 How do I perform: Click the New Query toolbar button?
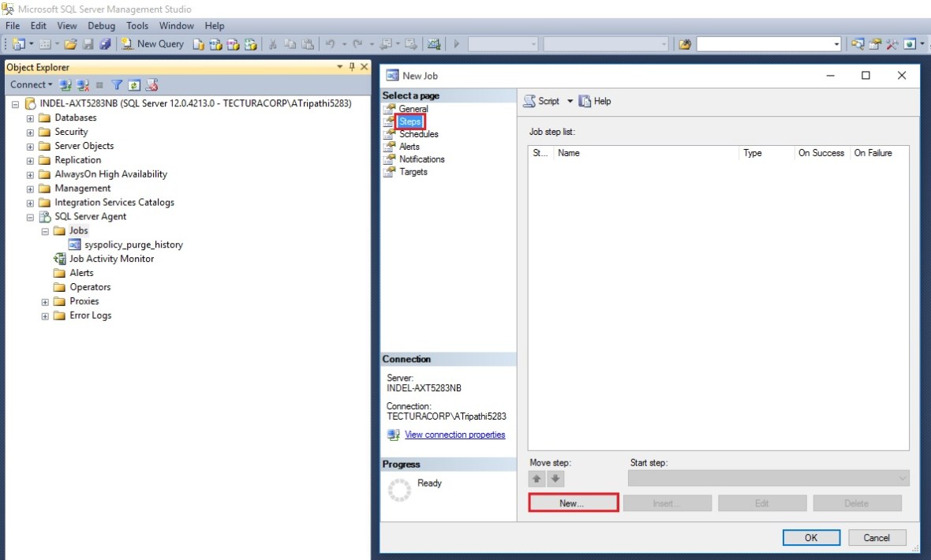[152, 44]
